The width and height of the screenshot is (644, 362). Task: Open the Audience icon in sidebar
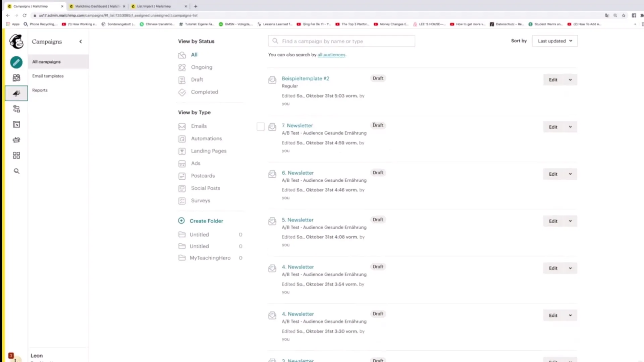coord(16,78)
